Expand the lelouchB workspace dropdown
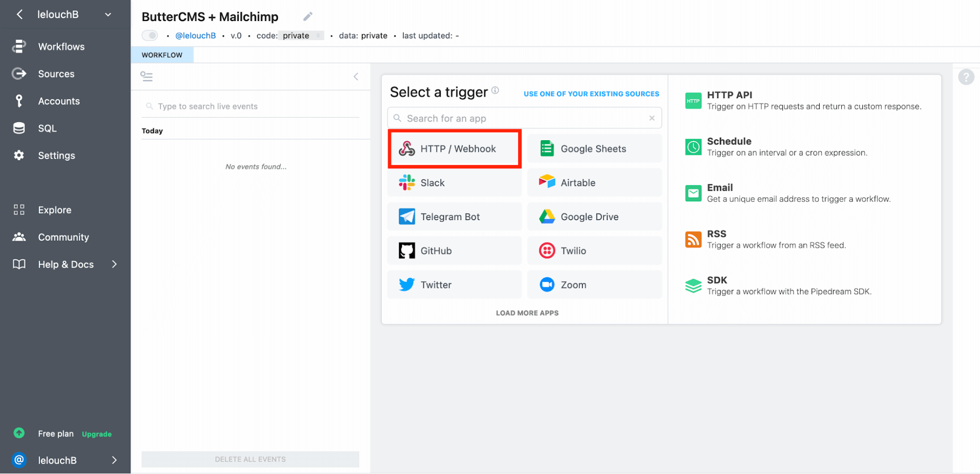The image size is (980, 474). tap(108, 15)
